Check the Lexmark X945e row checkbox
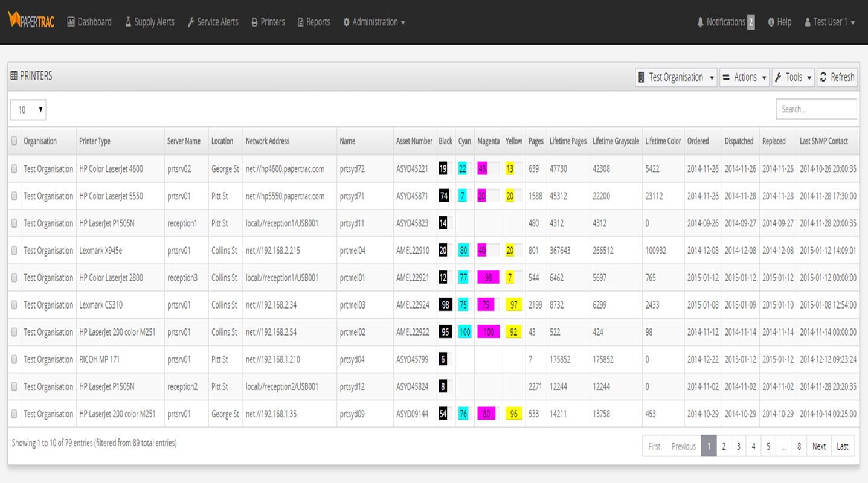 pyautogui.click(x=14, y=251)
